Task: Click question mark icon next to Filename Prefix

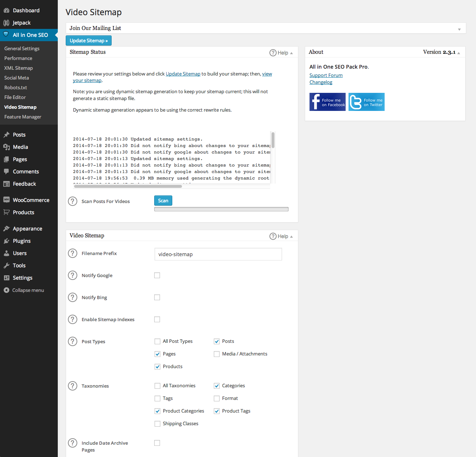Action: (x=73, y=253)
